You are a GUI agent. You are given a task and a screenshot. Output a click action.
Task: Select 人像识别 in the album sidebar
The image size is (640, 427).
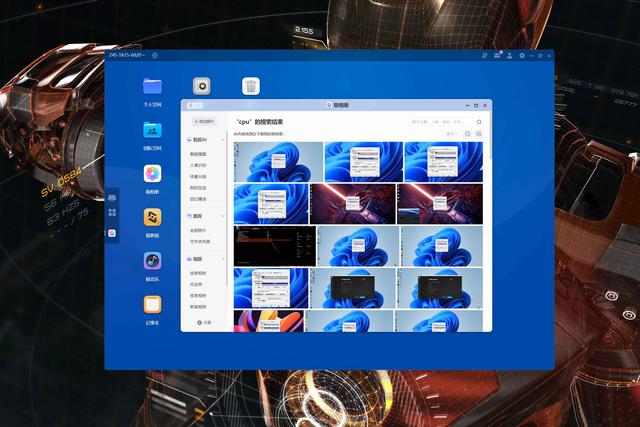(x=198, y=165)
